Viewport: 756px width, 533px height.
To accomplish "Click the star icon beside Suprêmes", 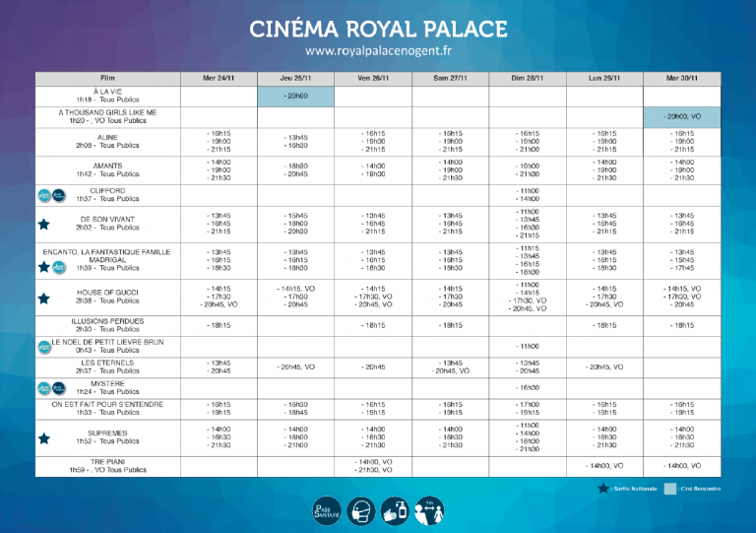I will [43, 437].
